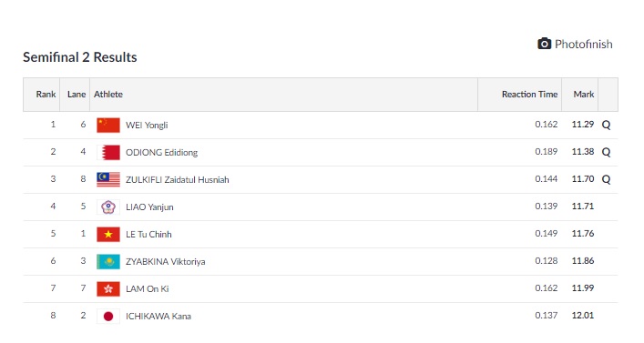
Task: Sort by Lane column header
Action: pyautogui.click(x=77, y=94)
